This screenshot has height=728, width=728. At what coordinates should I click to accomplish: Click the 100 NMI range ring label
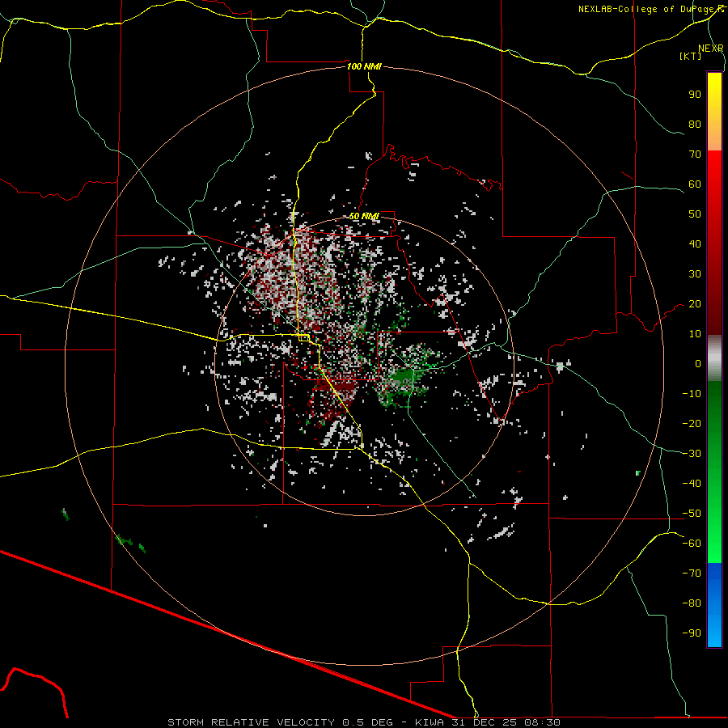(364, 66)
